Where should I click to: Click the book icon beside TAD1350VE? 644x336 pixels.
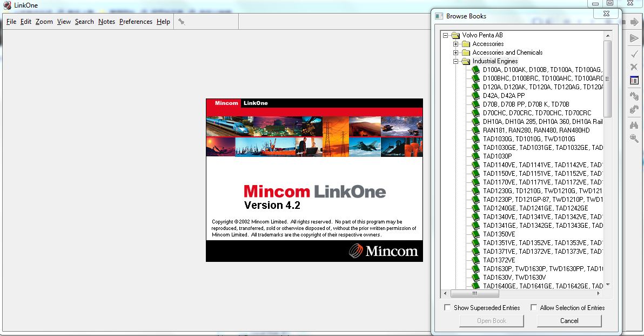pos(475,234)
